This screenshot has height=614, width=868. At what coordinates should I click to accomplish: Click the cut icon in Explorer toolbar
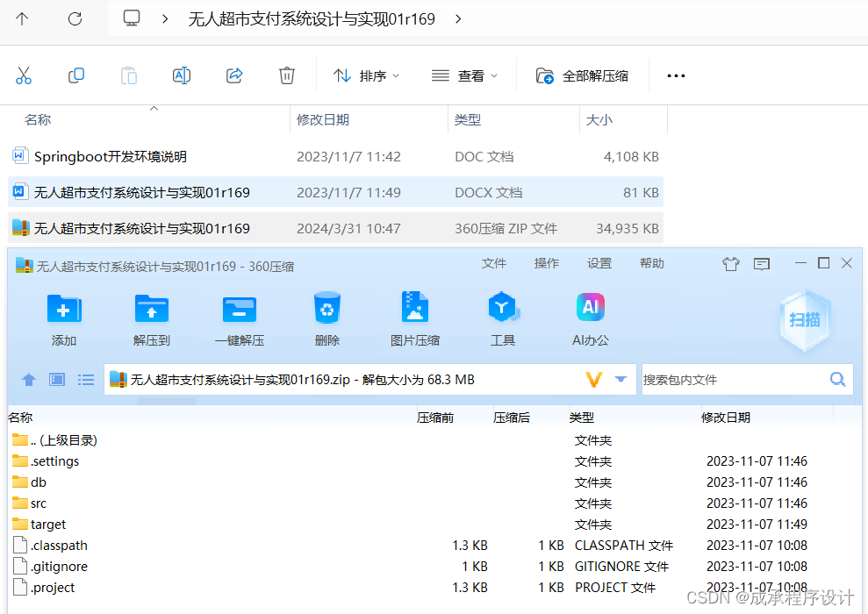pos(24,75)
